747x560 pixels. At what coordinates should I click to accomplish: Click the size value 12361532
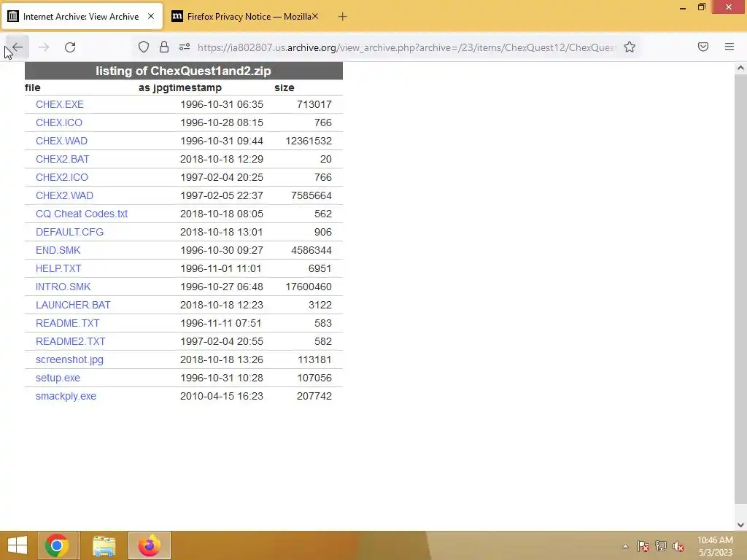(x=309, y=141)
